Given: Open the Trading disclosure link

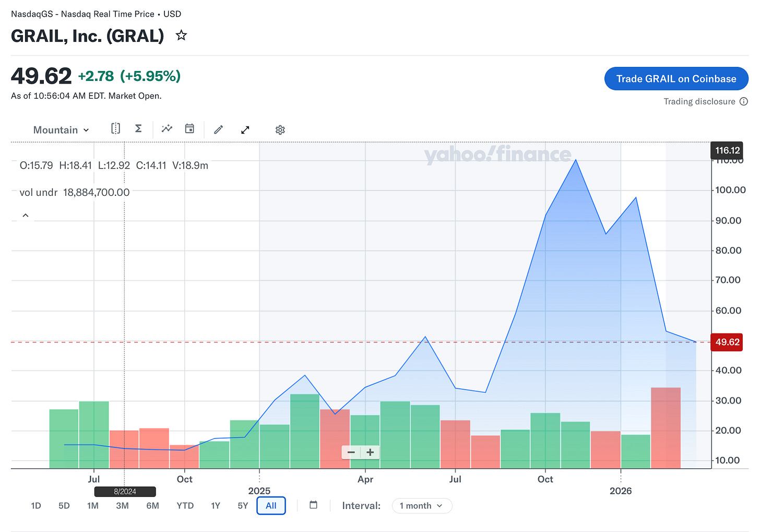Looking at the screenshot, I should 699,101.
